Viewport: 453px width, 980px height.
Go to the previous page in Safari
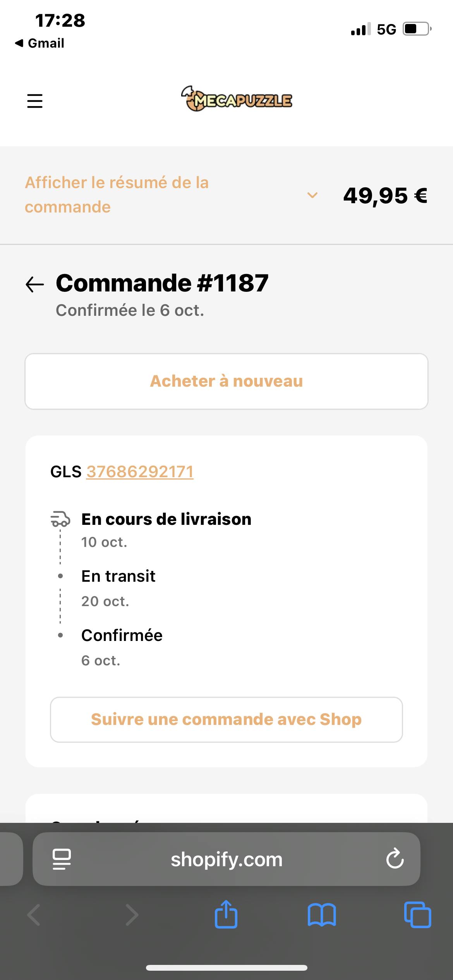click(34, 915)
